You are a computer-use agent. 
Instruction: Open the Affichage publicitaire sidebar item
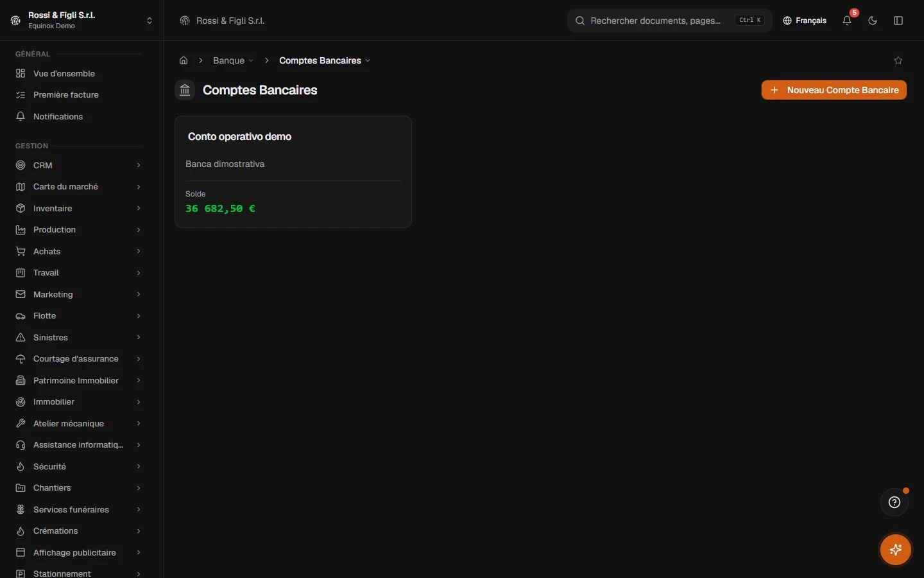(x=78, y=552)
